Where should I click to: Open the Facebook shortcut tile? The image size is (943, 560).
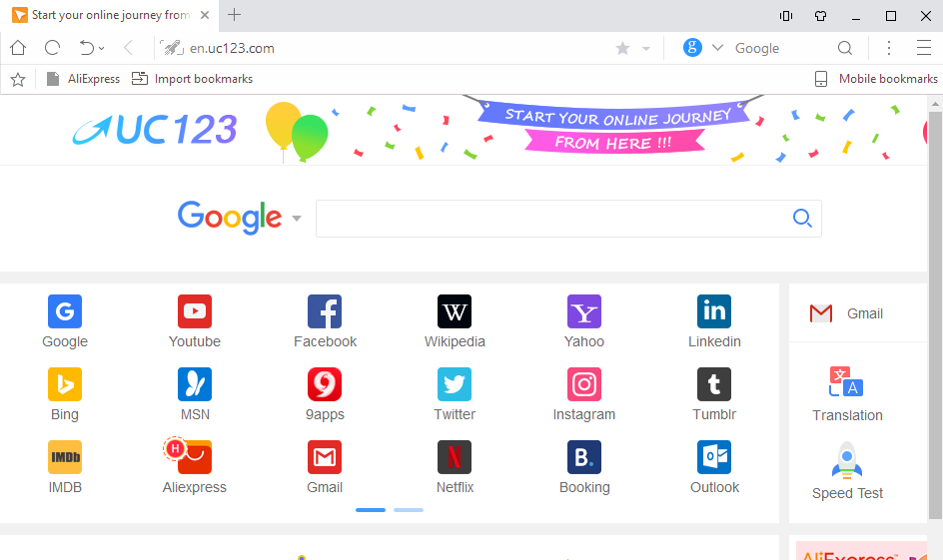coord(325,321)
